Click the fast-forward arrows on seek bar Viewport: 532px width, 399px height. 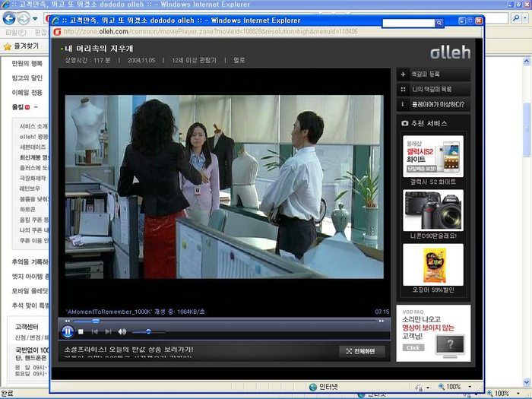tap(382, 321)
